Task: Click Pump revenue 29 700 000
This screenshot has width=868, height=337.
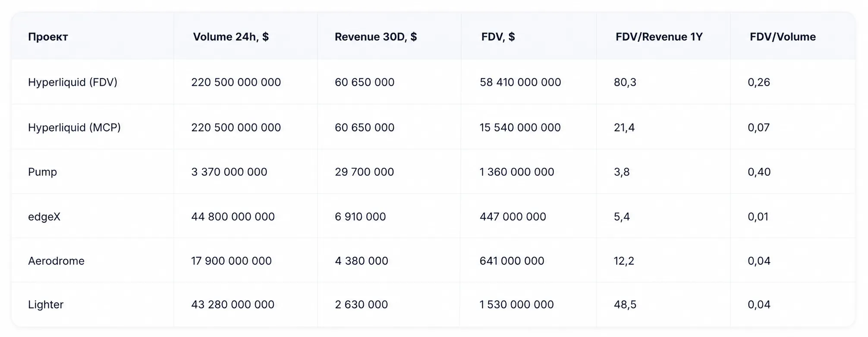Action: click(364, 172)
